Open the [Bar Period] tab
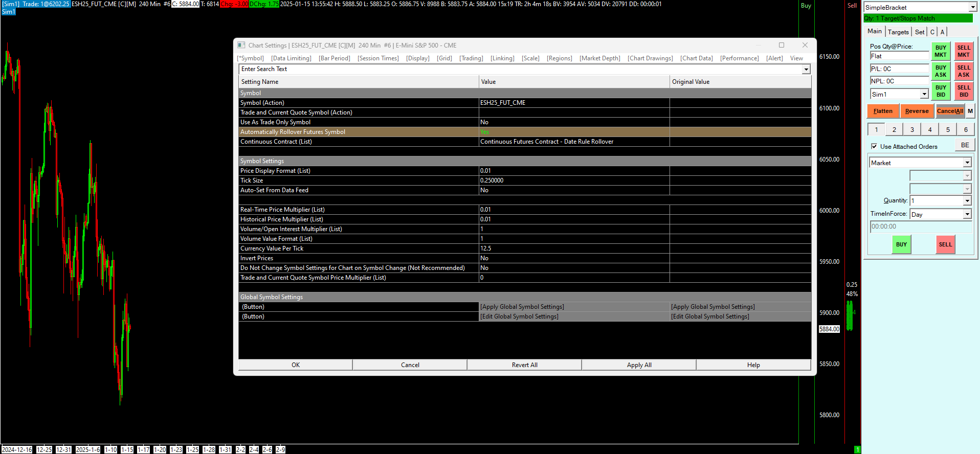The width and height of the screenshot is (980, 454). (x=335, y=58)
